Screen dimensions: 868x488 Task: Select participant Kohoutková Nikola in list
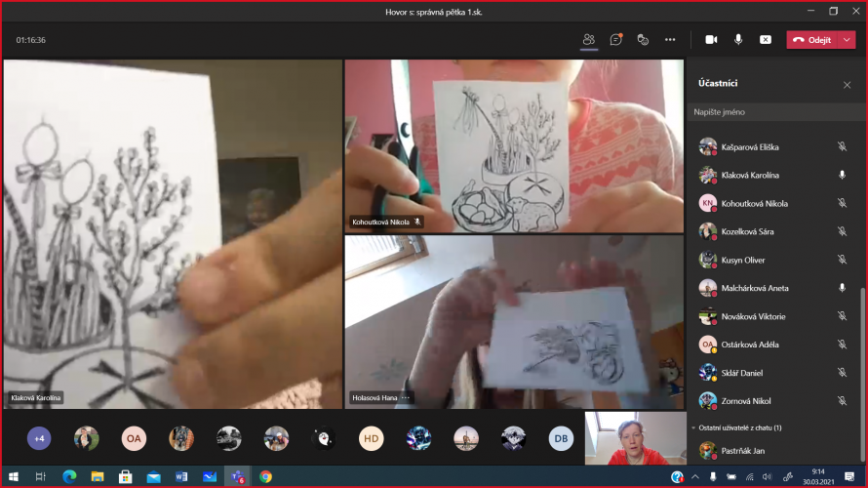[774, 203]
